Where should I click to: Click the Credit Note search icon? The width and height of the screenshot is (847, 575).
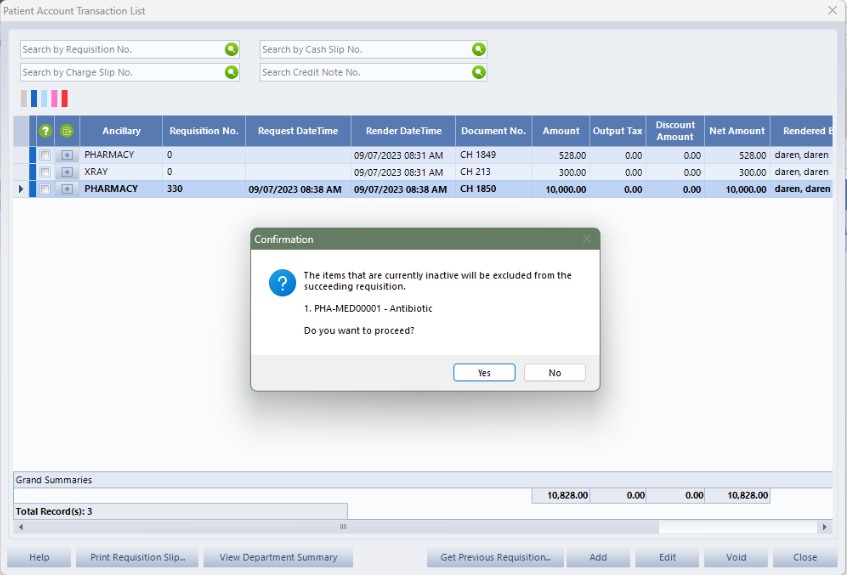point(479,72)
